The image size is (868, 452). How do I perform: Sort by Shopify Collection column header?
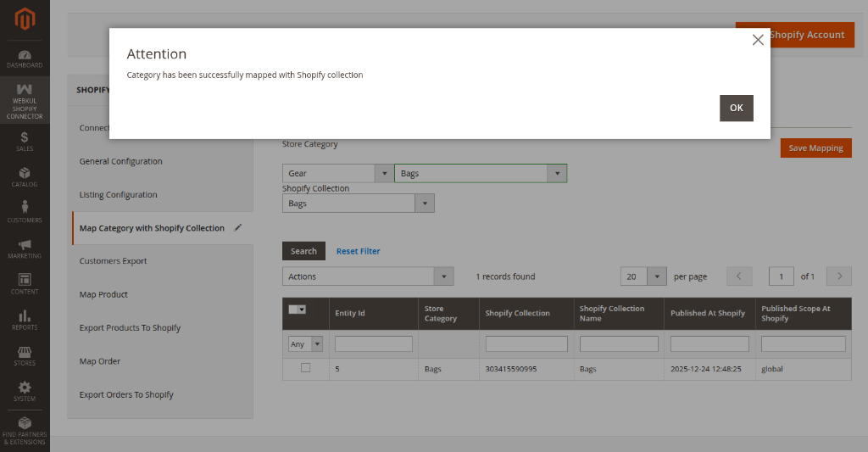[526, 314]
